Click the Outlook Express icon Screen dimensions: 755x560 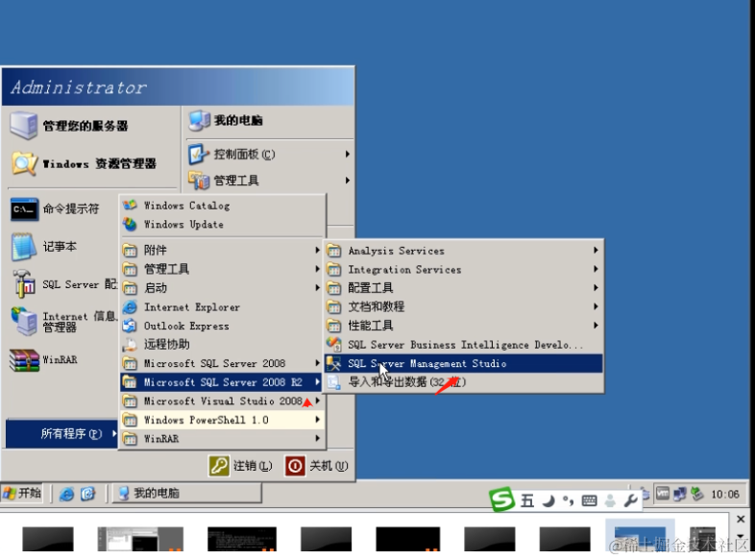pos(130,326)
